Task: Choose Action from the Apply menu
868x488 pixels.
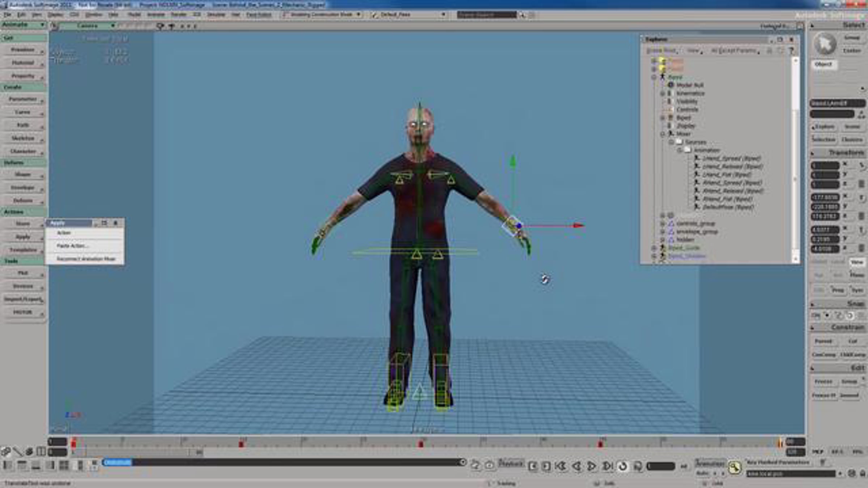Action: click(x=64, y=233)
